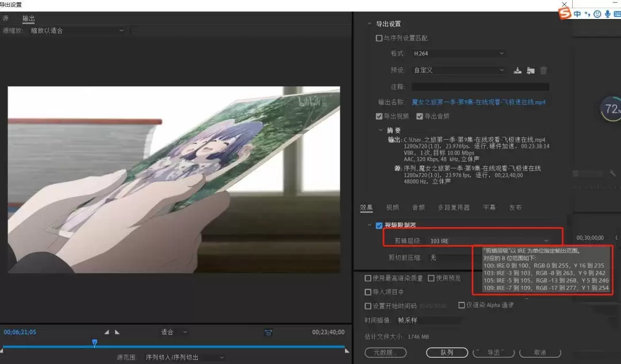Open the 剪切前压缩 dropdown
This screenshot has height=364, width=621.
point(450,258)
